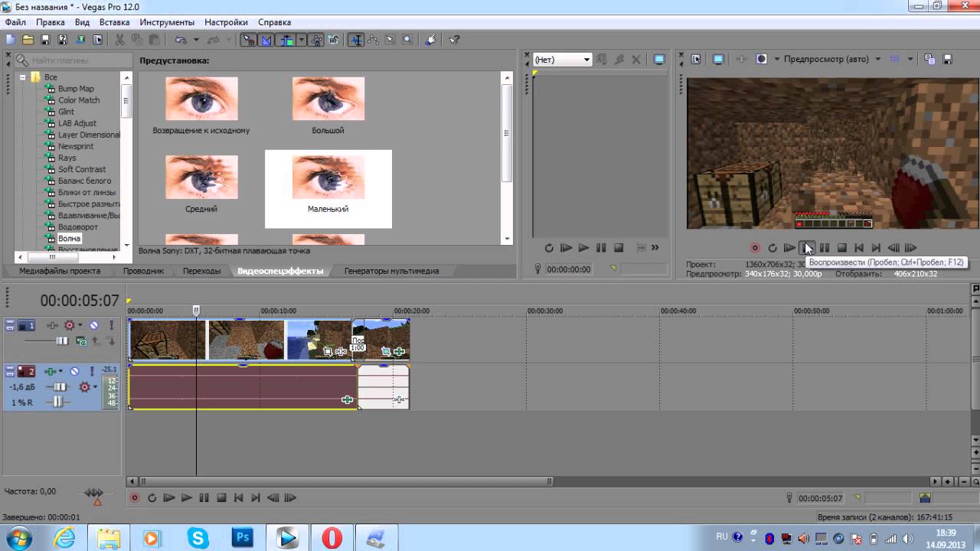Click preview Pause button
Viewport: 980px width, 551px height.
pos(825,248)
